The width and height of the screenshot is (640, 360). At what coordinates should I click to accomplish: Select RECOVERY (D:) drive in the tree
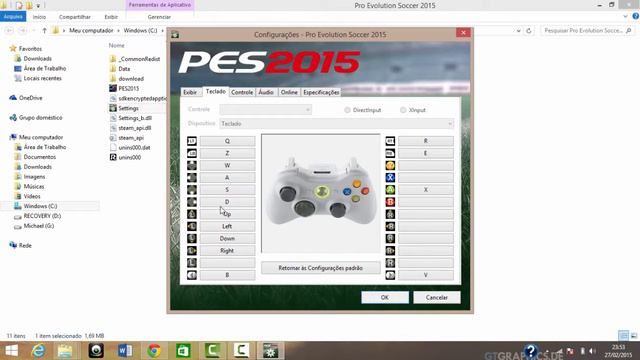point(42,216)
